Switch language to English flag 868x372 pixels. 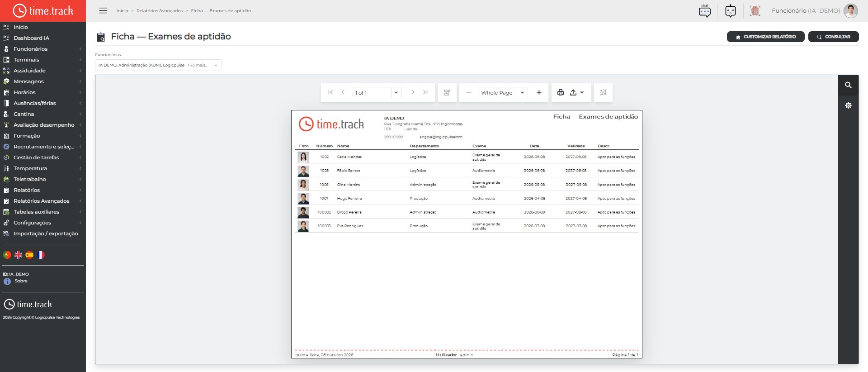[x=18, y=255]
